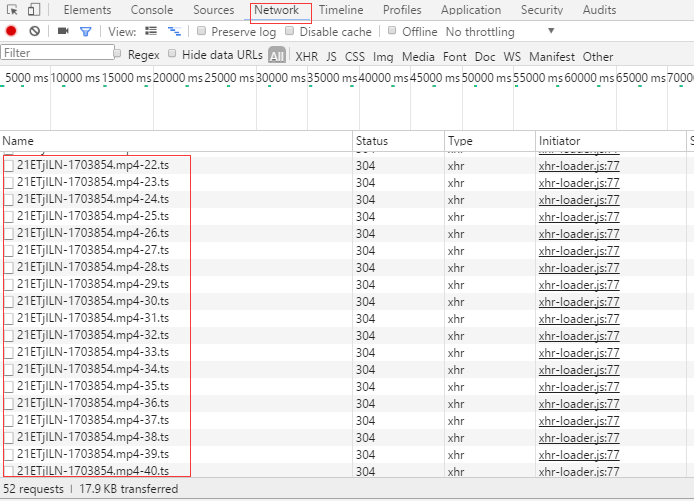The width and height of the screenshot is (694, 501).
Task: Enable the Regex filter checkbox
Action: [118, 54]
